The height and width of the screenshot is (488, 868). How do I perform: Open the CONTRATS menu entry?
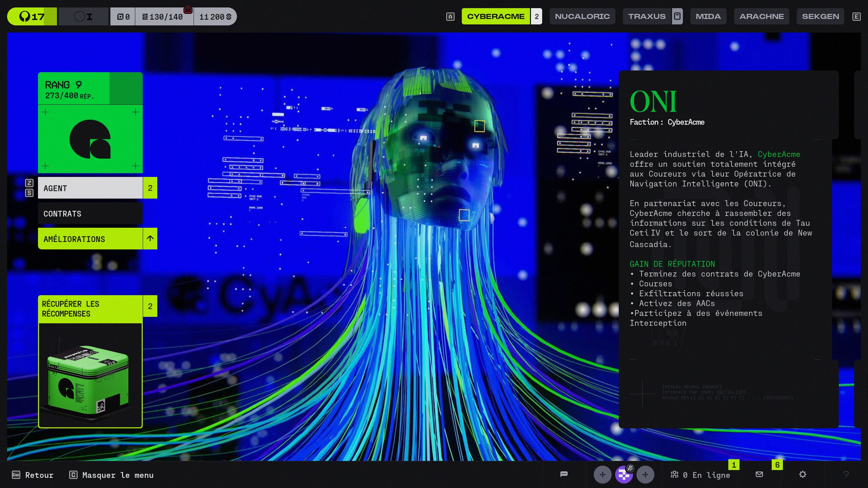90,213
